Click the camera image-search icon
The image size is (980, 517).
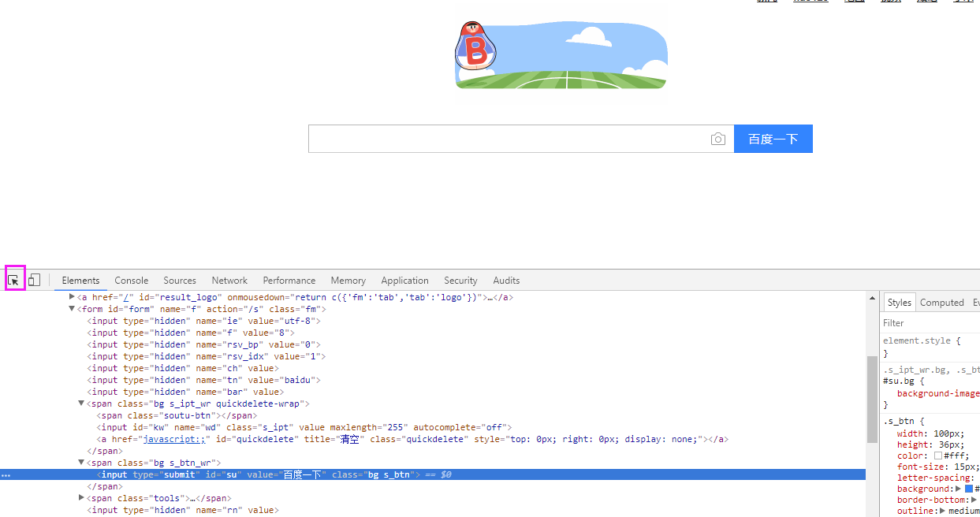[x=717, y=139]
